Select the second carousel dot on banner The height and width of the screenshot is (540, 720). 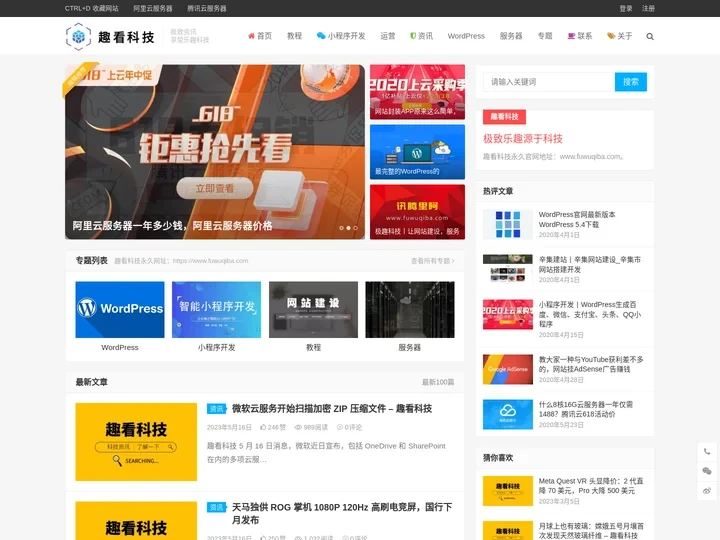pos(349,228)
